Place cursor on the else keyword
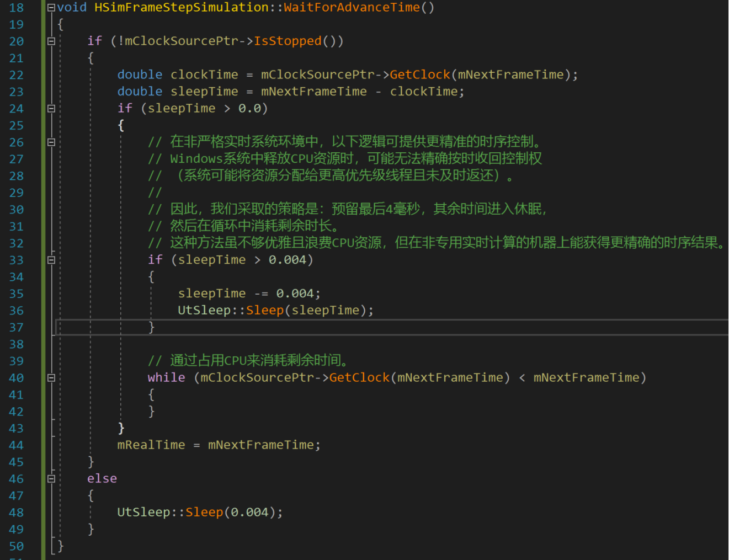The image size is (729, 560). pos(102,479)
